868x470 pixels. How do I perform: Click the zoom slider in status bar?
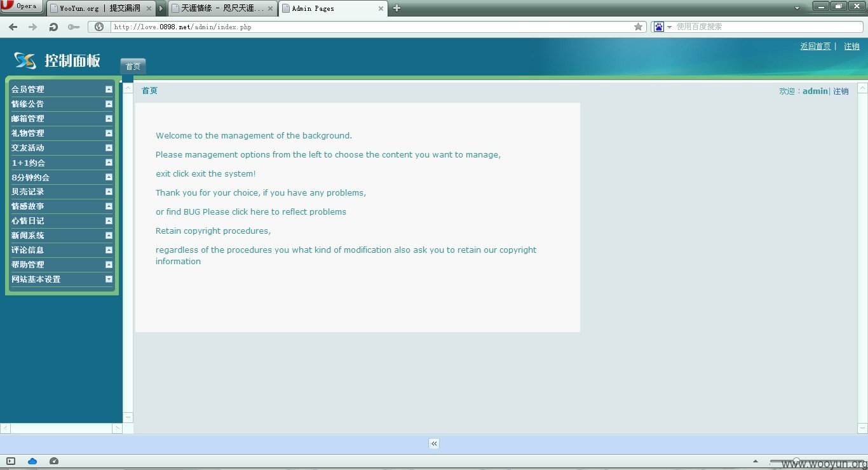pos(796,461)
